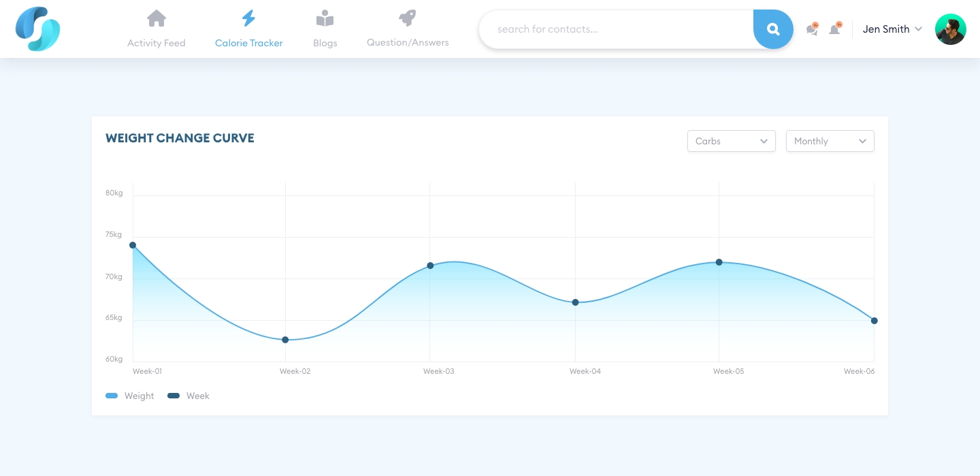Toggle the Weight legend entry
This screenshot has height=476, width=980.
[x=129, y=396]
